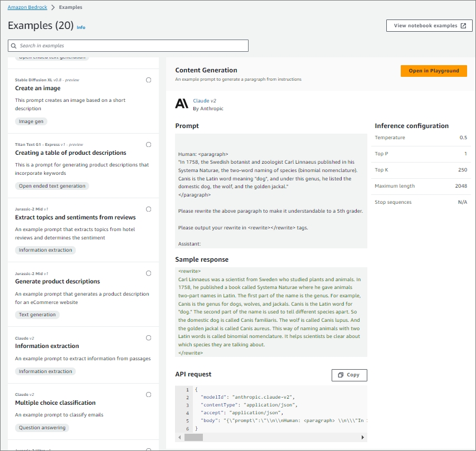Click the Maximum length value 2048
476x451 pixels.
tap(461, 186)
